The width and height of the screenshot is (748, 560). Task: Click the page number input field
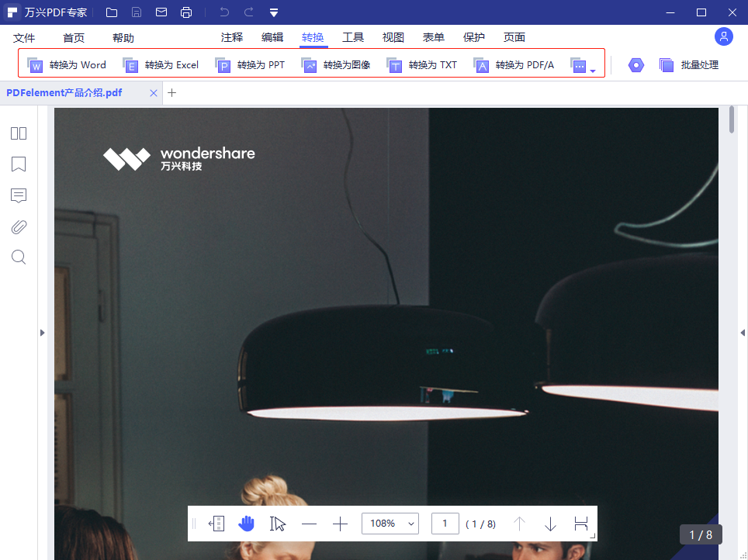[445, 524]
